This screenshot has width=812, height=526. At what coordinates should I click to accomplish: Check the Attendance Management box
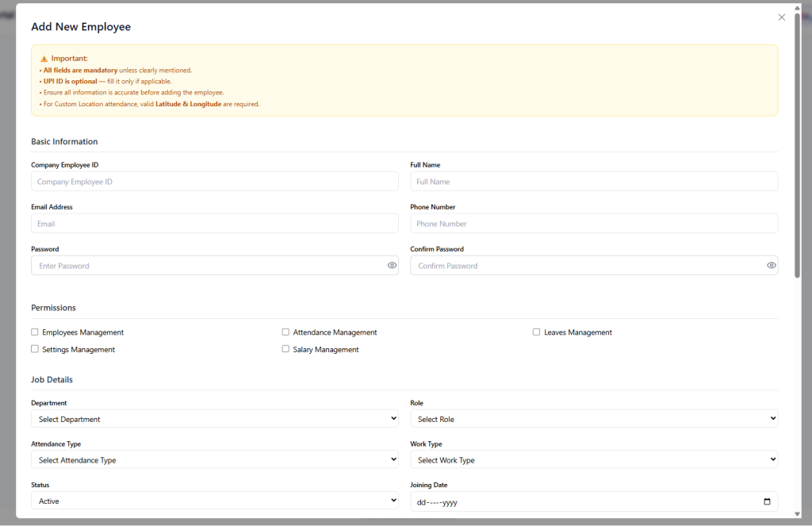point(285,332)
